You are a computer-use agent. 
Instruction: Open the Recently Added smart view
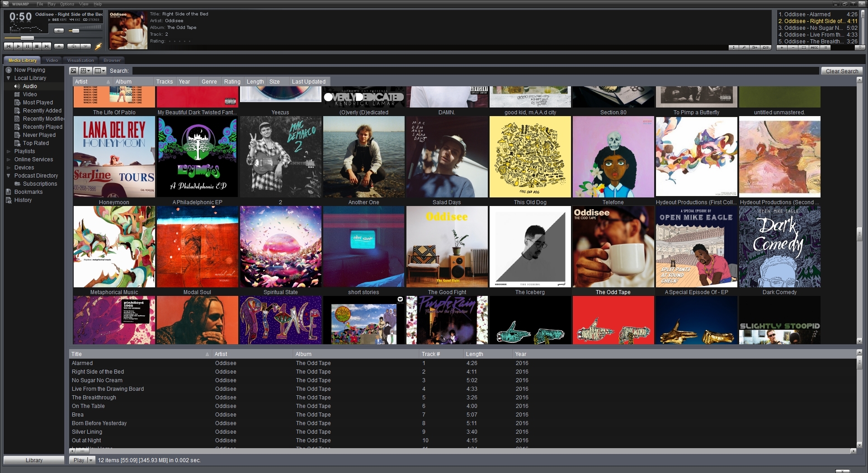(x=42, y=111)
